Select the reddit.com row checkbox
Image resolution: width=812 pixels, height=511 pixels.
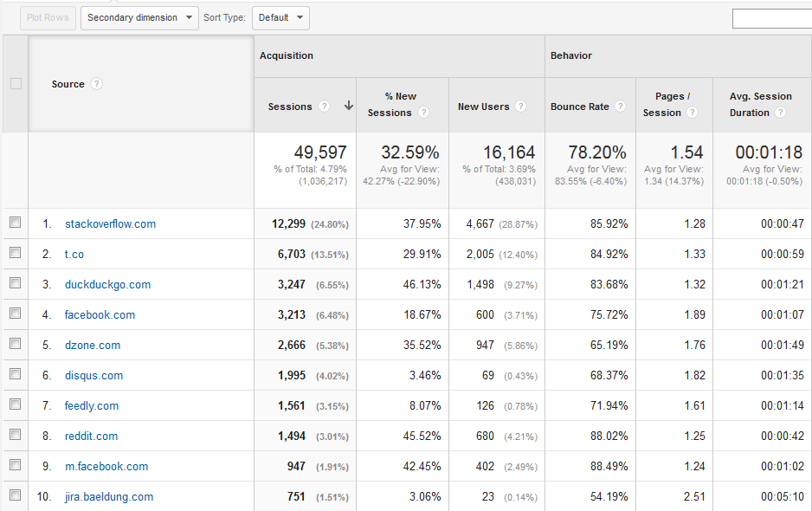coord(16,434)
